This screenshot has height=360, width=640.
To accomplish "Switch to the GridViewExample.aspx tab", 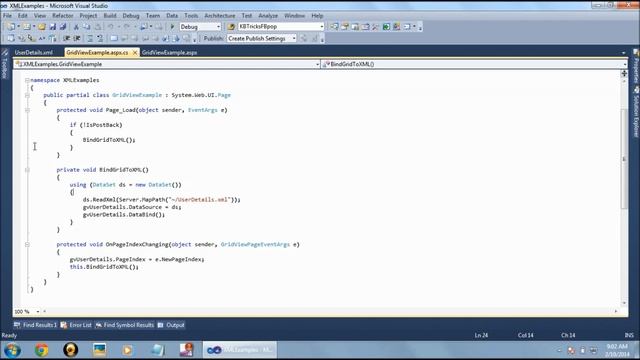I will (170, 53).
